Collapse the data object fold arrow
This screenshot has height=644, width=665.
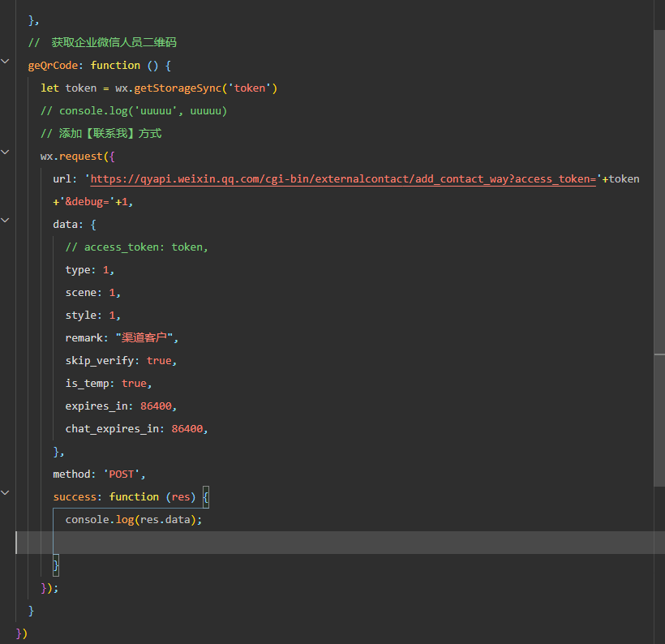[x=5, y=220]
